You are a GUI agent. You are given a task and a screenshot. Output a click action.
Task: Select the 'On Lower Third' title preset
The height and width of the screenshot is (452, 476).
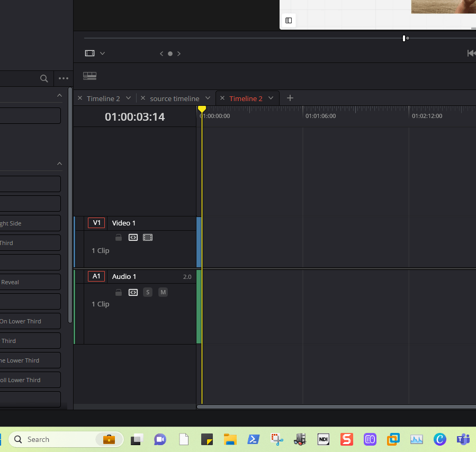pyautogui.click(x=30, y=321)
